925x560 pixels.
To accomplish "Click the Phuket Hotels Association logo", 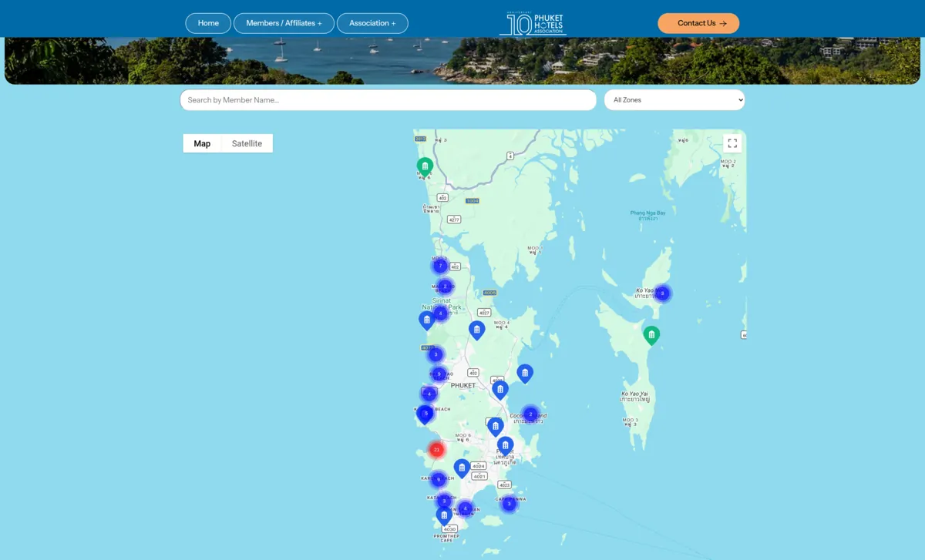I will click(533, 23).
